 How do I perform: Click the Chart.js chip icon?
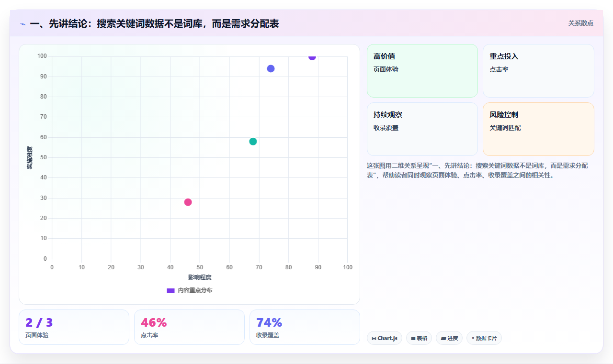pos(374,339)
